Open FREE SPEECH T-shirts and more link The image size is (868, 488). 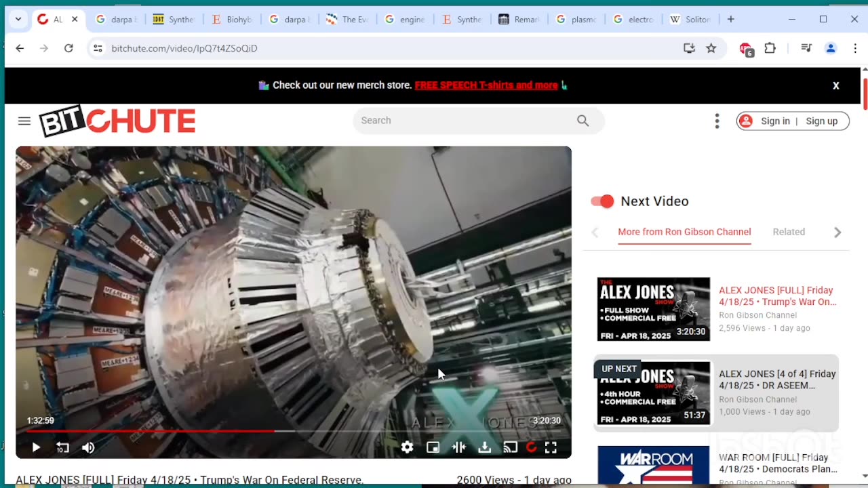tap(486, 85)
